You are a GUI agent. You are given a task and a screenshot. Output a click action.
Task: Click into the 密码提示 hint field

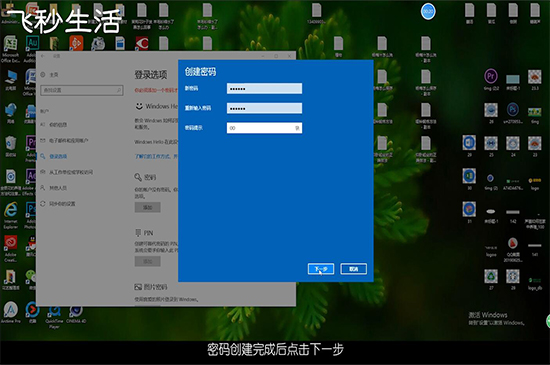[x=264, y=128]
